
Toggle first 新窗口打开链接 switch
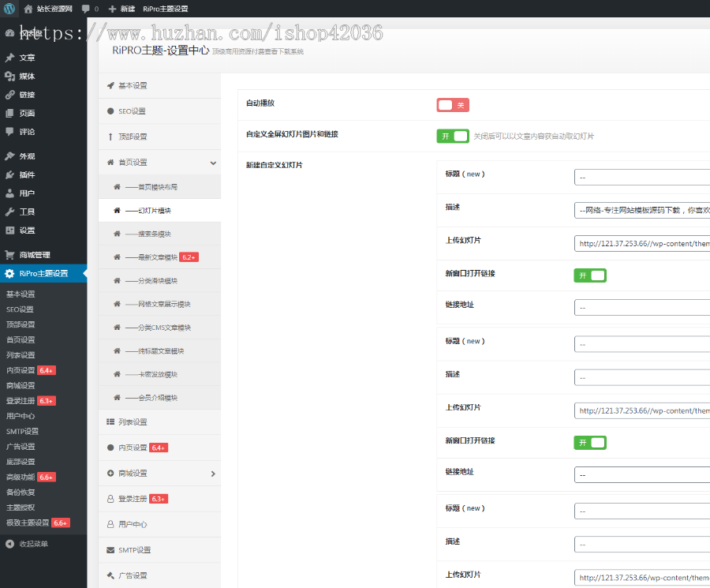pyautogui.click(x=589, y=275)
